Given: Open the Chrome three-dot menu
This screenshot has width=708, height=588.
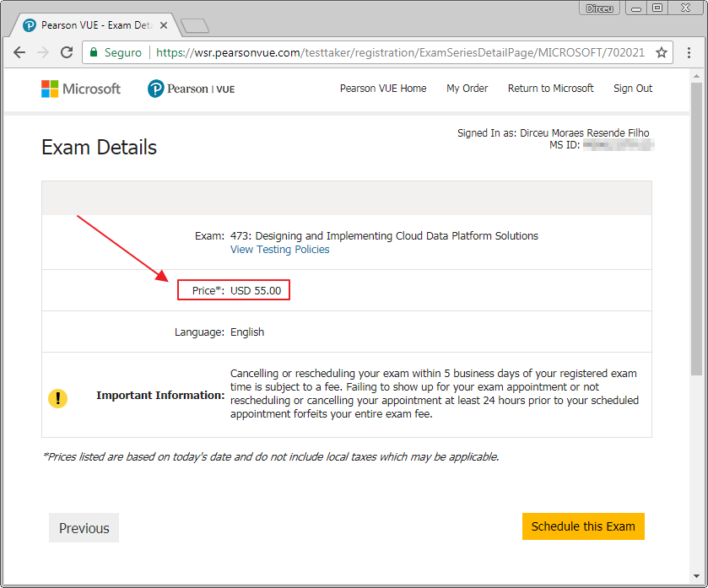Looking at the screenshot, I should [x=689, y=53].
